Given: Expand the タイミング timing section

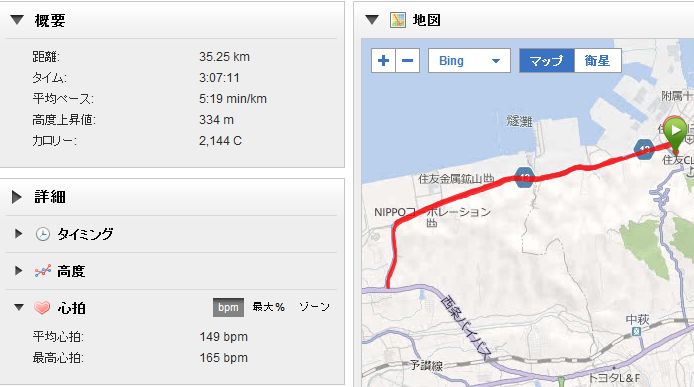Looking at the screenshot, I should pyautogui.click(x=19, y=233).
